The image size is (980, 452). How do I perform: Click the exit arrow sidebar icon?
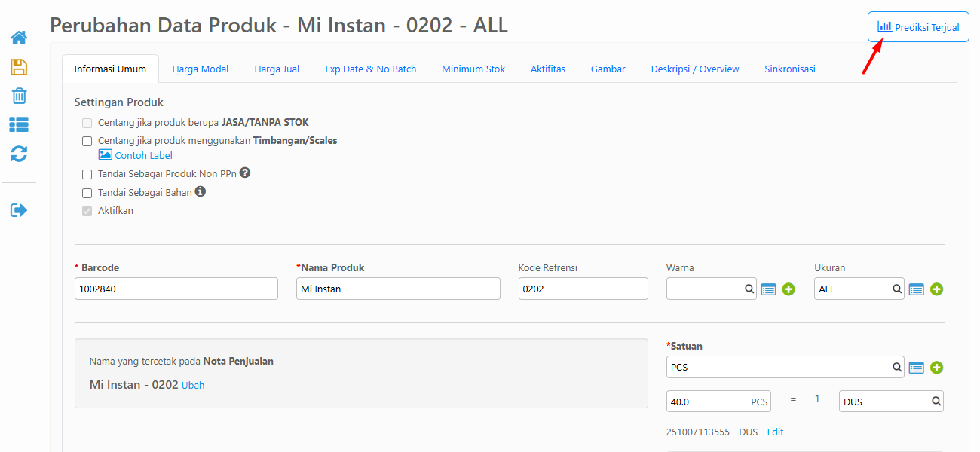coord(19,210)
